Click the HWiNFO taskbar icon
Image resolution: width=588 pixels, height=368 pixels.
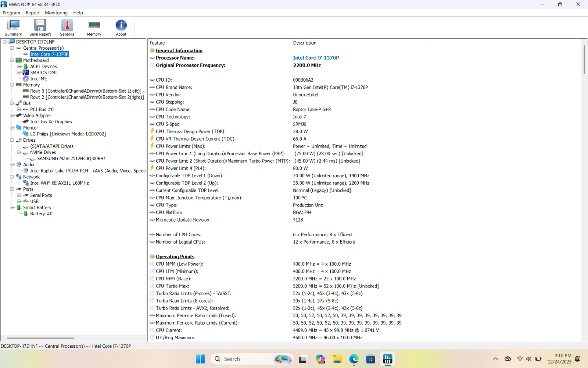(388, 359)
